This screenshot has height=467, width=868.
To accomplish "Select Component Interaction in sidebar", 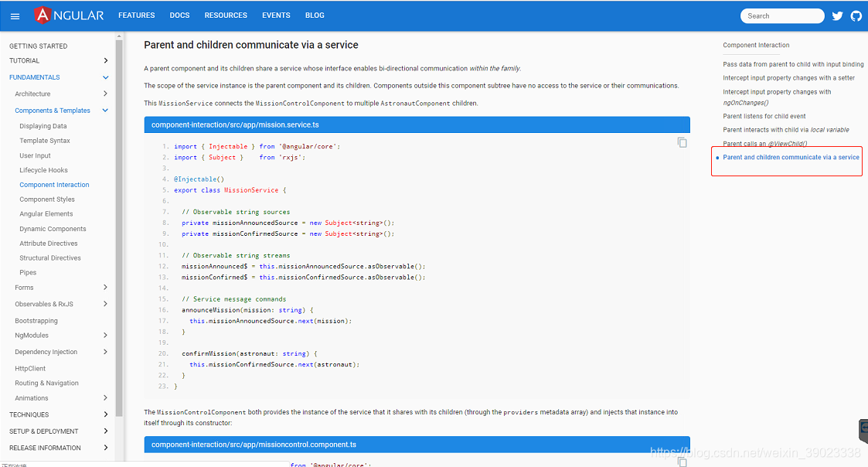I will [x=54, y=185].
